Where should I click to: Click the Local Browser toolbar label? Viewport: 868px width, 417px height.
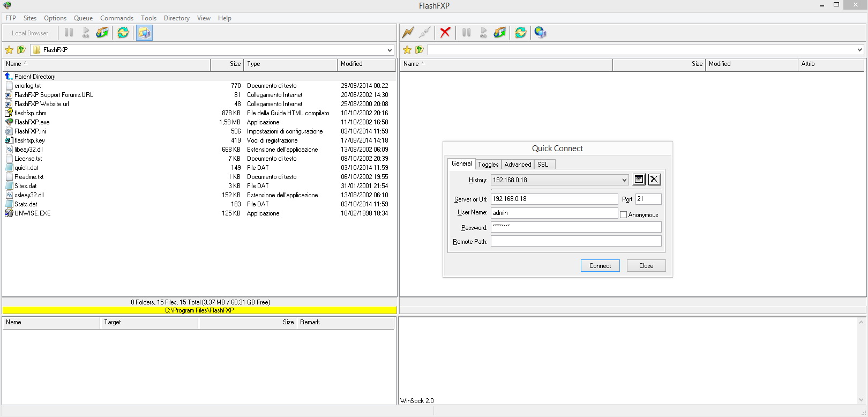pos(30,33)
